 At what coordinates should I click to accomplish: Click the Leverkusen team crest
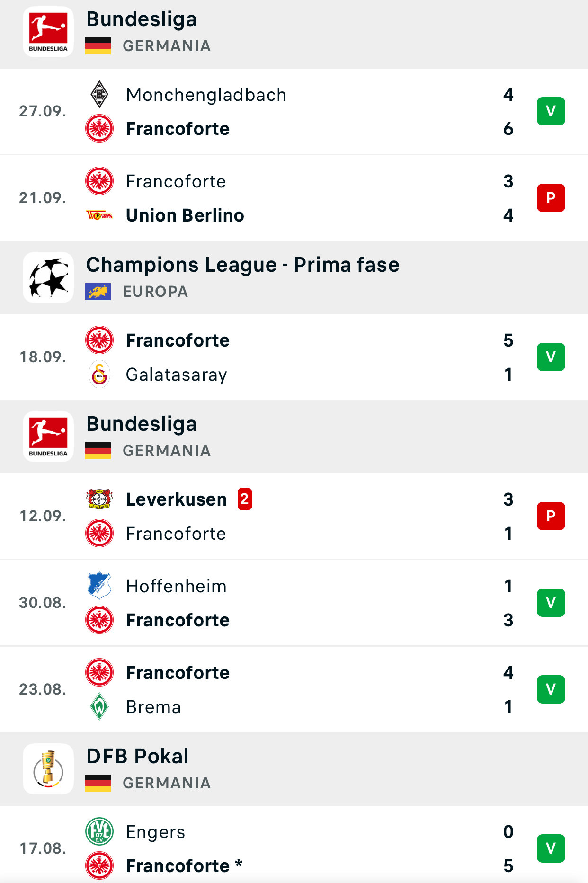point(99,499)
